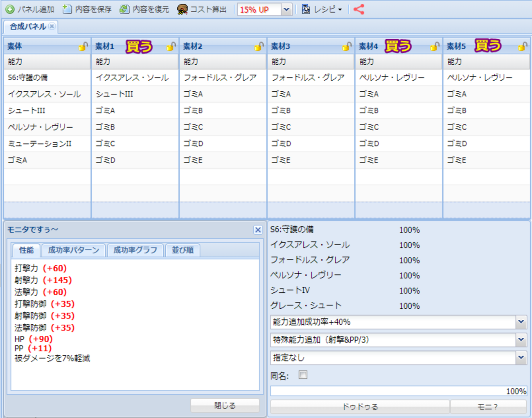Click the 買う badge on 素材1

(139, 46)
